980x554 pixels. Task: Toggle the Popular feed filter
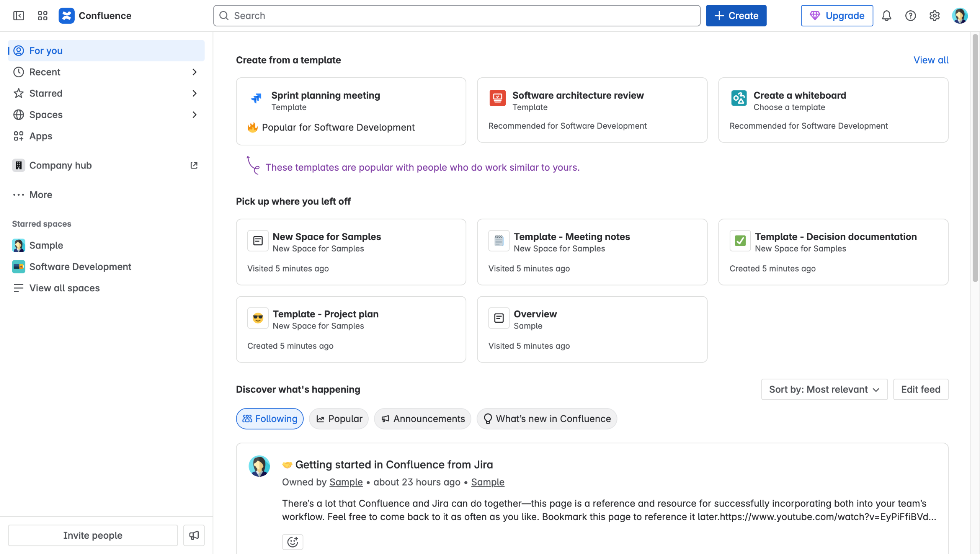coord(339,419)
